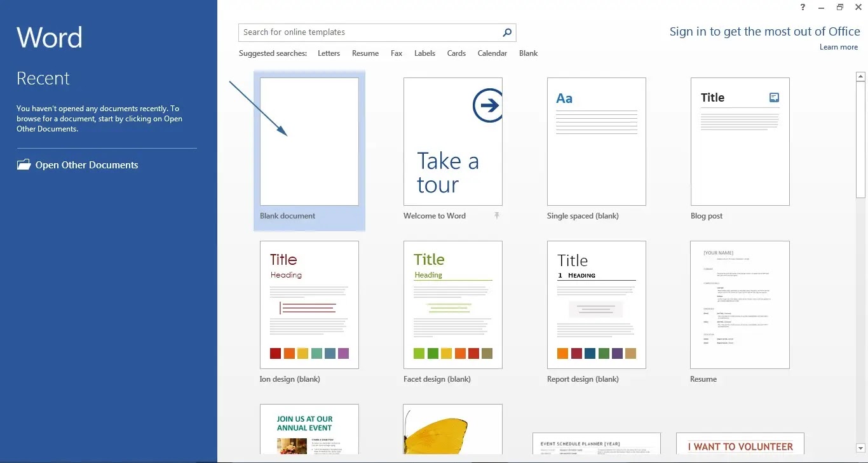Choose the Report design (blank) template
Image resolution: width=868 pixels, height=463 pixels.
(x=597, y=305)
